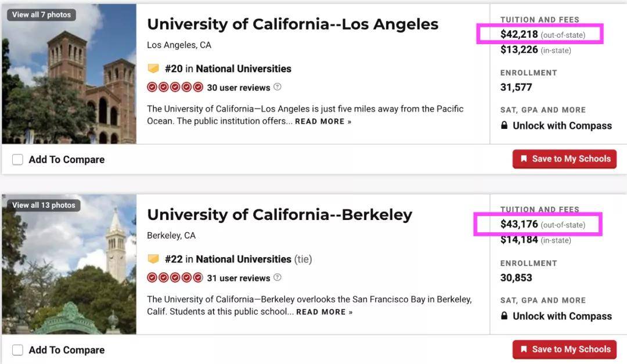Expand Berkeley description with READ MORE
The image size is (627, 364).
coord(324,312)
